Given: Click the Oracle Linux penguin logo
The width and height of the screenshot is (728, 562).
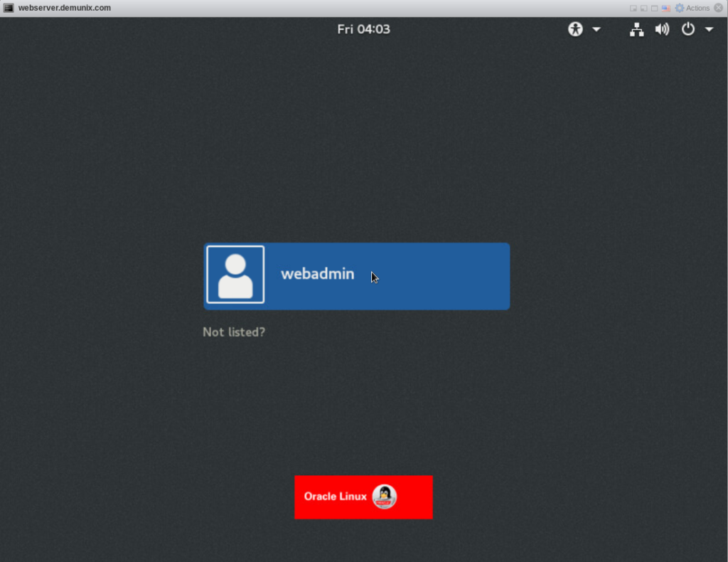Looking at the screenshot, I should click(384, 497).
